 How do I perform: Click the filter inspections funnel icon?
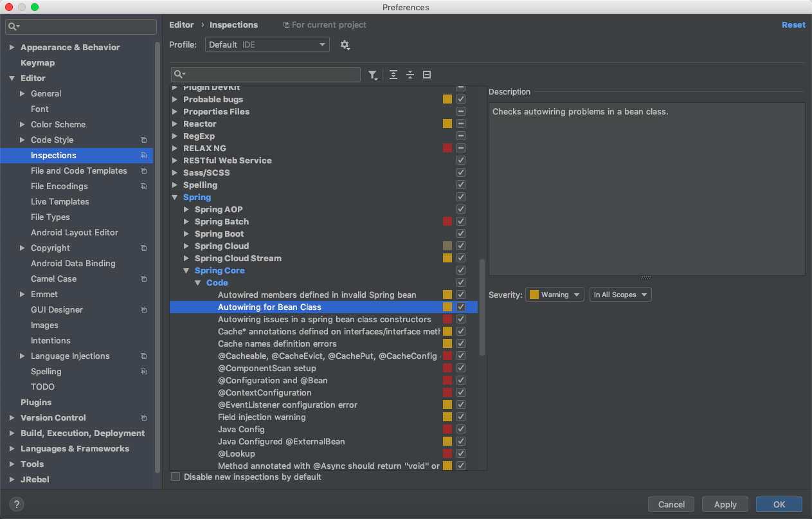(373, 75)
